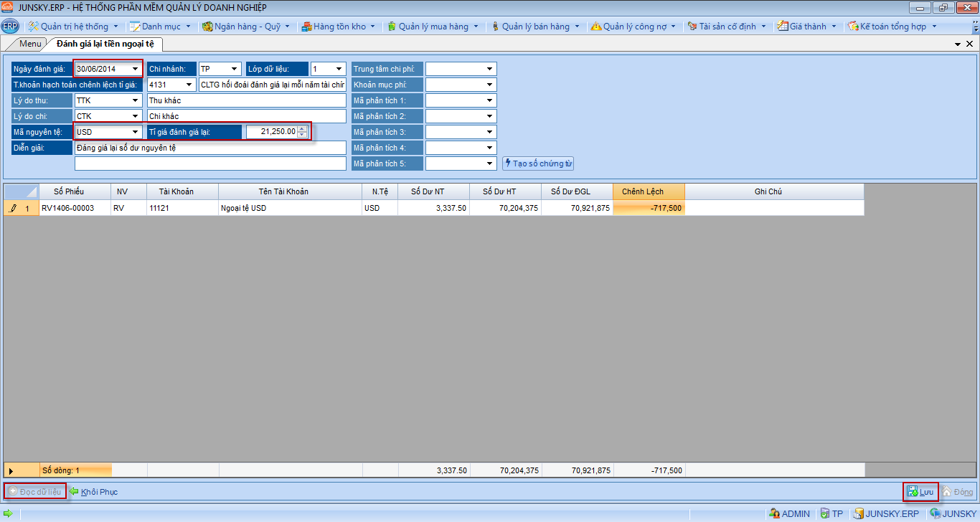This screenshot has width=980, height=522.
Task: Click the JUNSKY.ERP database icon in status bar
Action: (858, 513)
